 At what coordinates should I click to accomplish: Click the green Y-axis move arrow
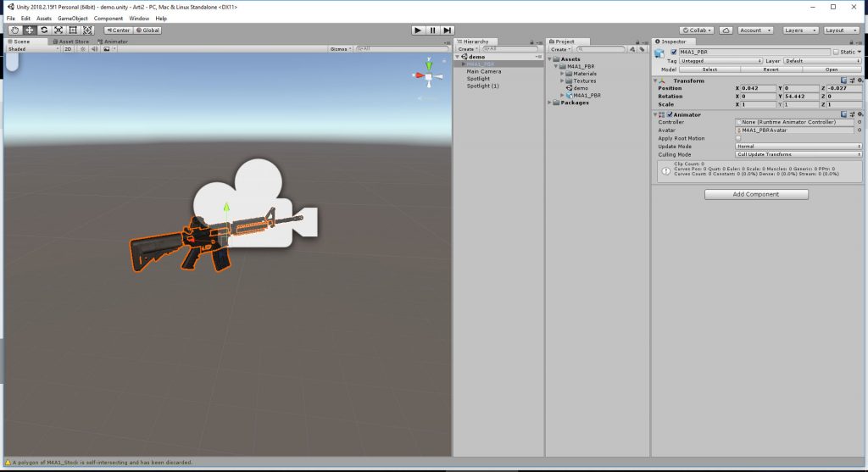coord(226,208)
